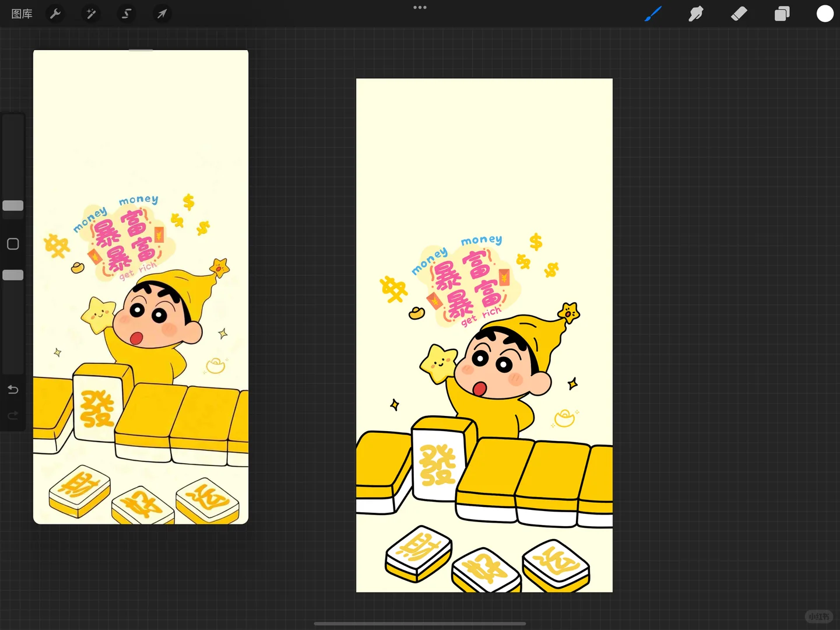Open the 图库 gallery
This screenshot has height=630, width=840.
click(22, 13)
